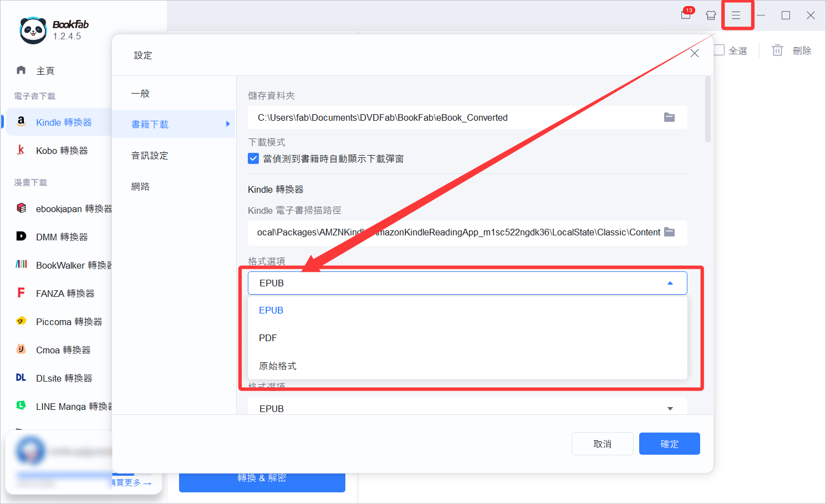Viewport: 826px width, 504px height.
Task: Browse folder icon for Kindle scan path
Action: point(669,232)
